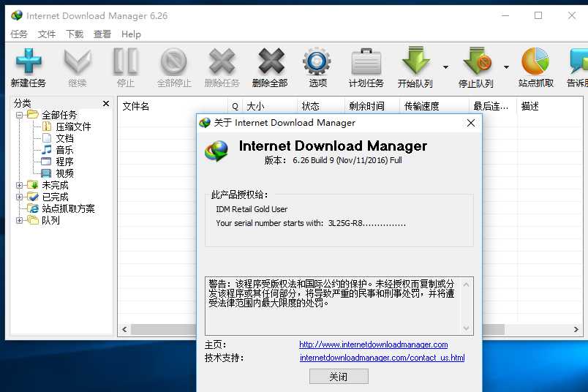Close the 分类 sidebar panel
This screenshot has width=588, height=392.
point(106,103)
